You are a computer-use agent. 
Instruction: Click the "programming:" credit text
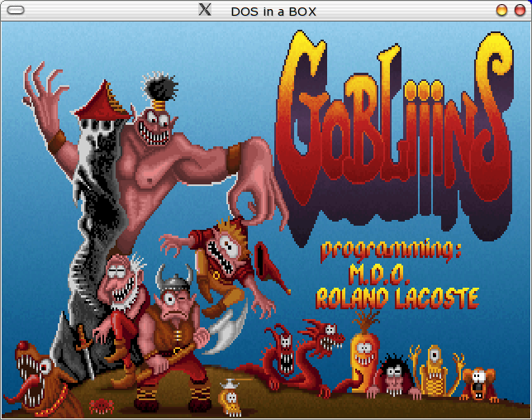391,251
